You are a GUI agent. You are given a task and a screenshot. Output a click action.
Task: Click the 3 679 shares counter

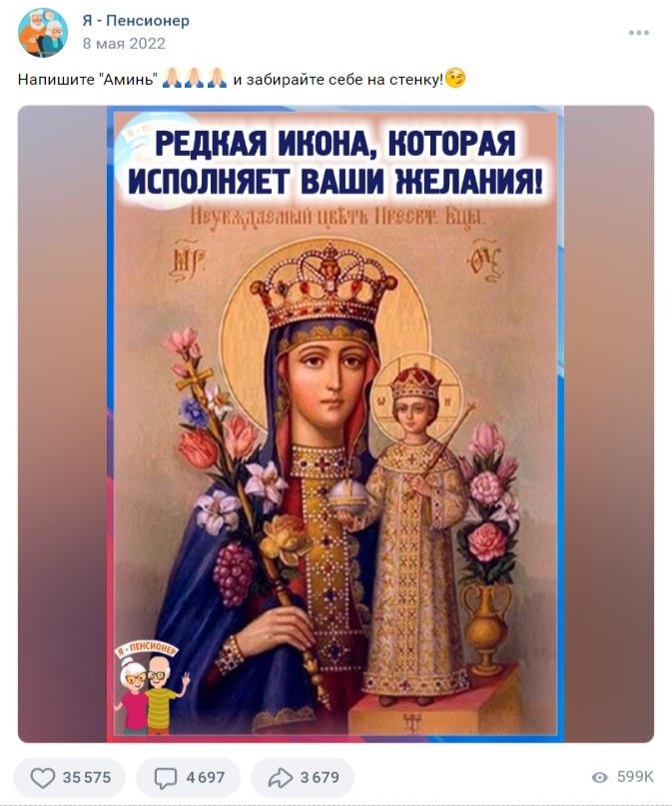pyautogui.click(x=320, y=777)
